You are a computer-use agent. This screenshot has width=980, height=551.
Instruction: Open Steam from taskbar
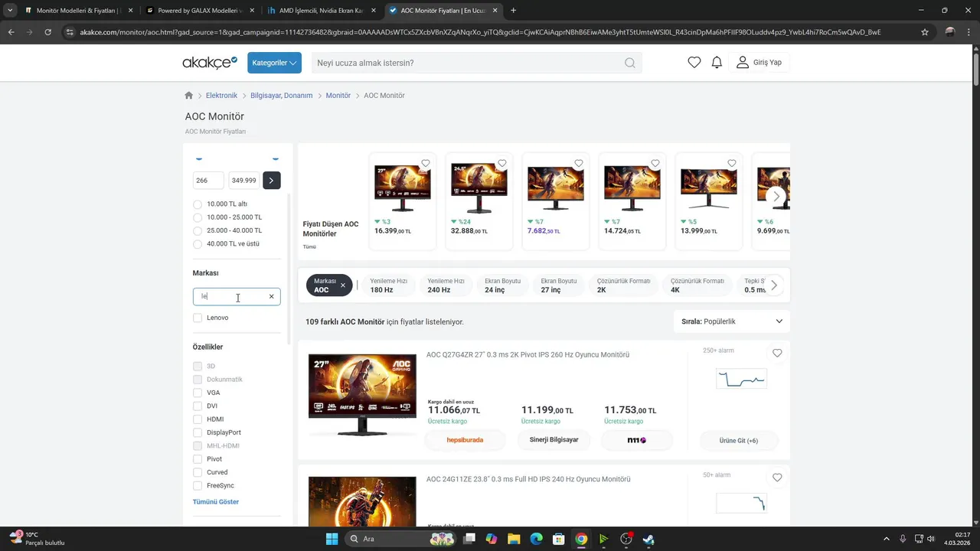[648, 539]
